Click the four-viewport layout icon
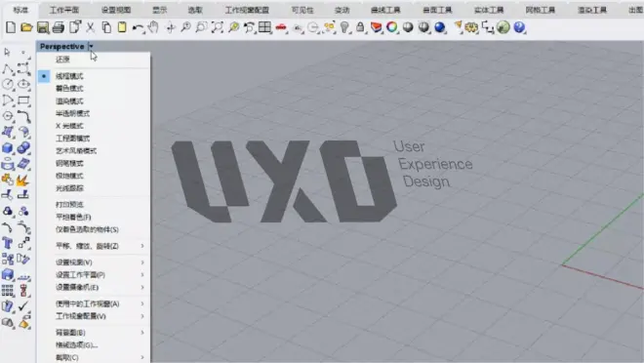This screenshot has width=644, height=363. tap(264, 27)
